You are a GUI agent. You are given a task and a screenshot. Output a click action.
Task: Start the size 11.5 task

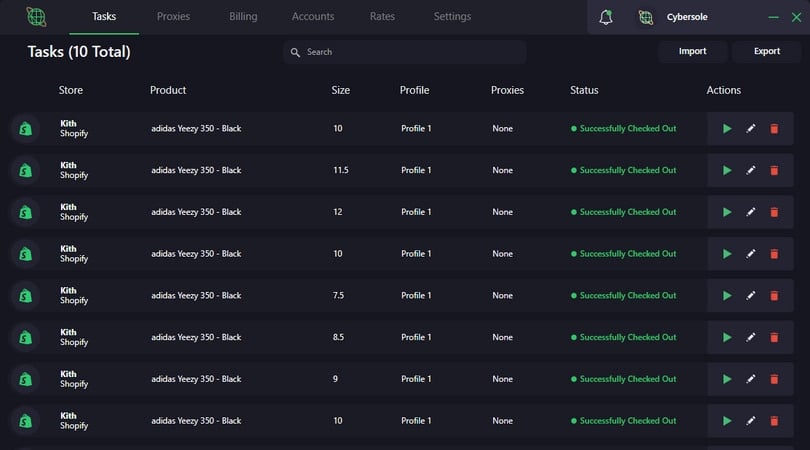coord(727,170)
